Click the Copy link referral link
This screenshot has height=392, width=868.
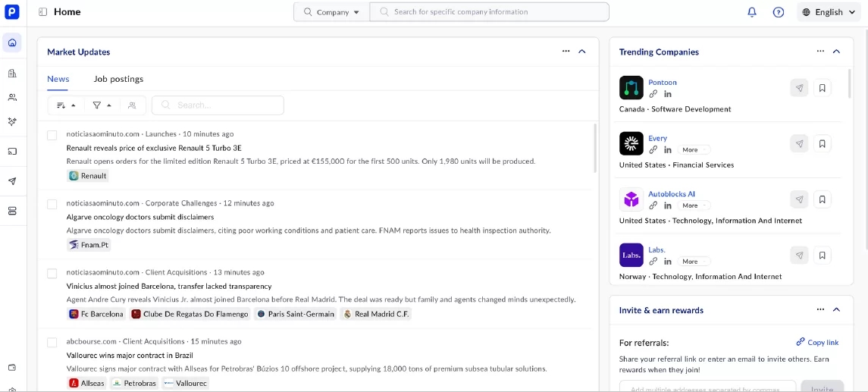pyautogui.click(x=817, y=343)
